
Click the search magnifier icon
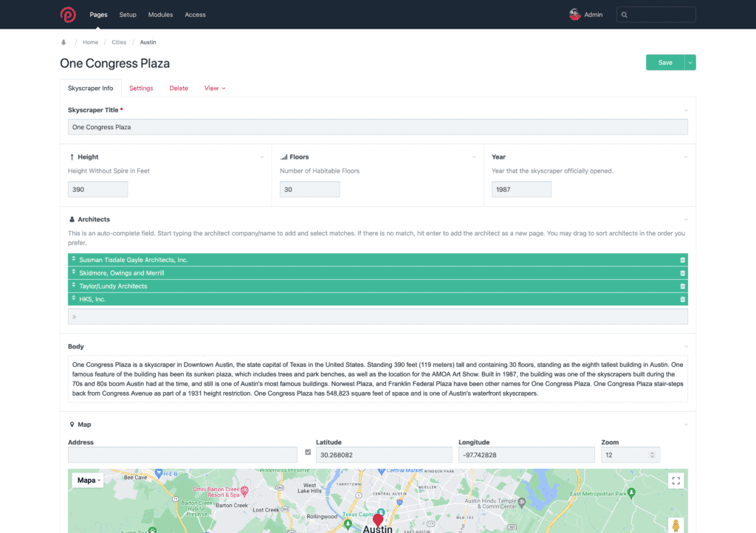coord(625,15)
